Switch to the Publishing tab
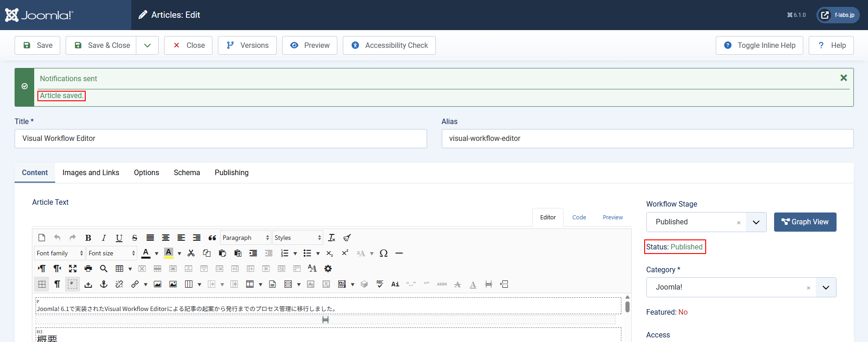Screen dimensions: 868x342 [x=232, y=172]
